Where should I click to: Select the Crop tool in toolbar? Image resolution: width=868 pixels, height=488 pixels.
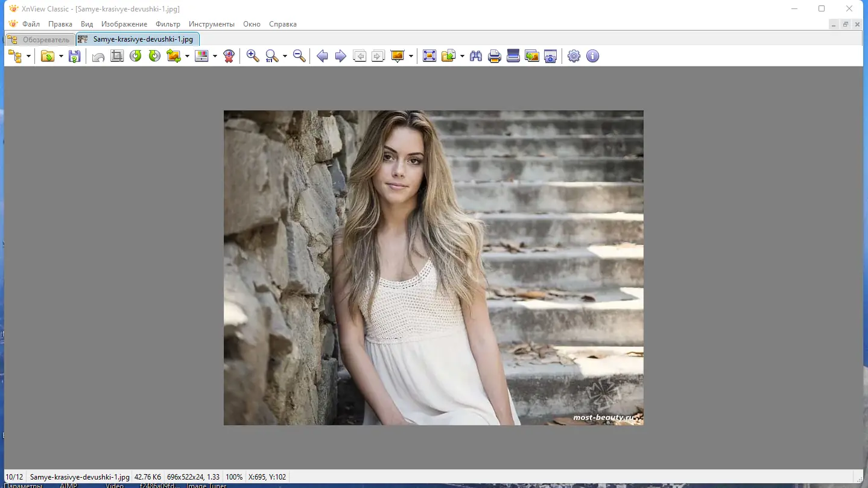(117, 56)
